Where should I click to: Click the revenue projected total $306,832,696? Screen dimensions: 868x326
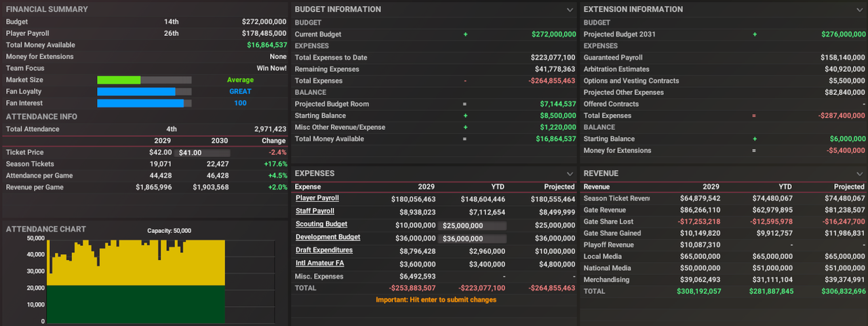[x=843, y=291]
